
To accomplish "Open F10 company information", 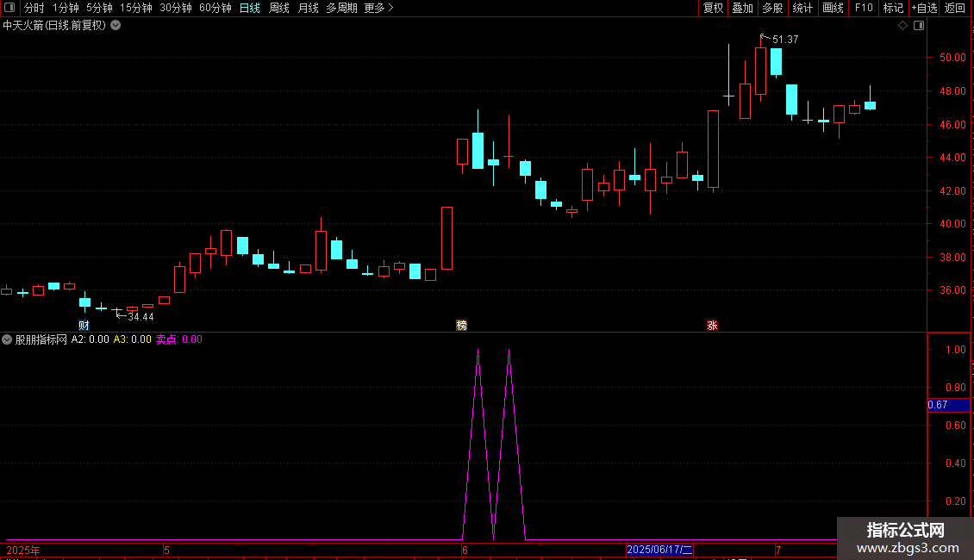I will [x=864, y=8].
